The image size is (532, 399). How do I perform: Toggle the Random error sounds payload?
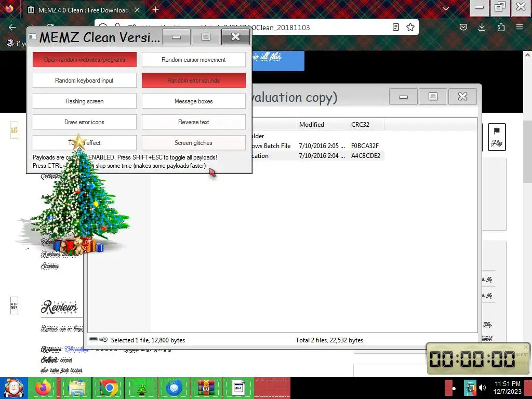[x=193, y=81]
